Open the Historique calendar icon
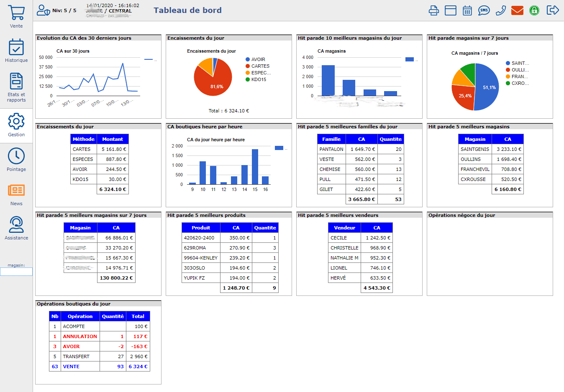Screen dimensions: 564x392 point(16,48)
